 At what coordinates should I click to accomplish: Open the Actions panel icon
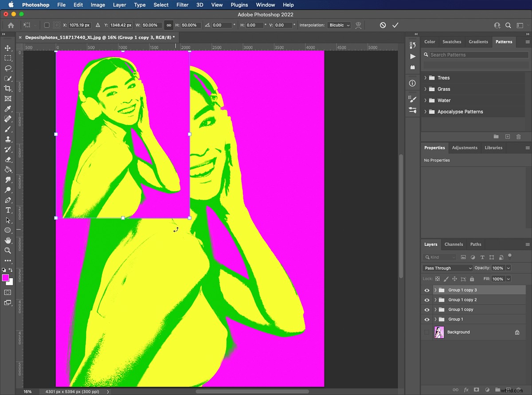click(412, 56)
